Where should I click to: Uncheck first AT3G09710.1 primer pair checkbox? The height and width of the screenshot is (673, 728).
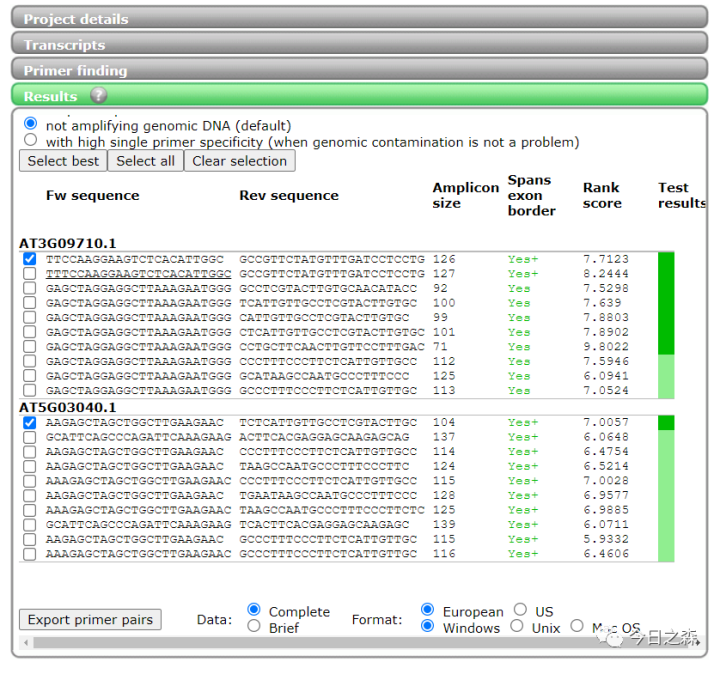click(x=30, y=259)
